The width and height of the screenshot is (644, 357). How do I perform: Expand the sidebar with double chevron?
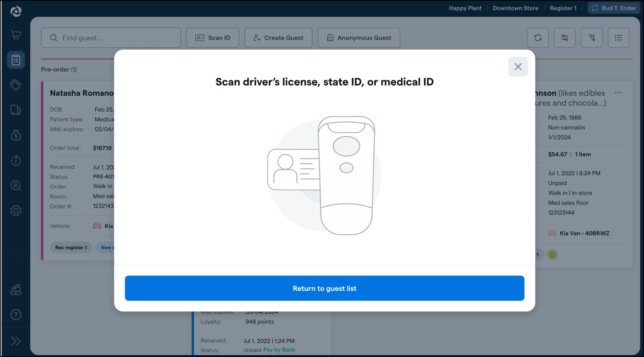(16, 341)
